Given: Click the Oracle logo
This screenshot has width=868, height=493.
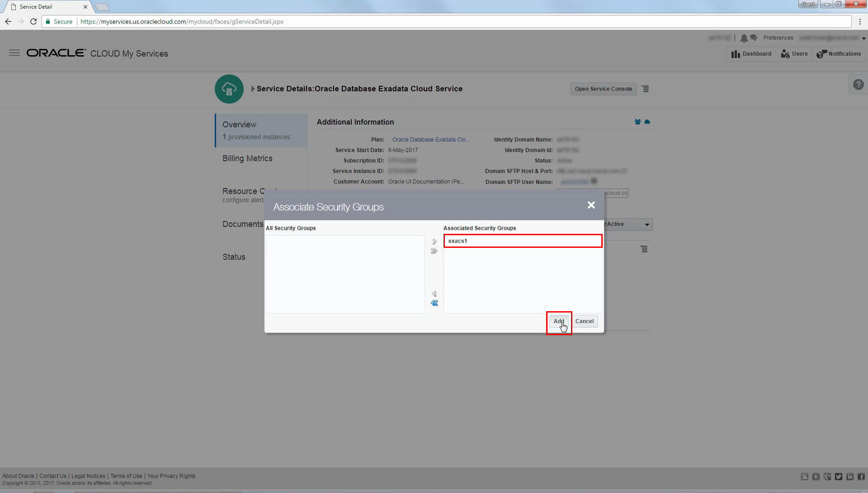Looking at the screenshot, I should pyautogui.click(x=56, y=53).
